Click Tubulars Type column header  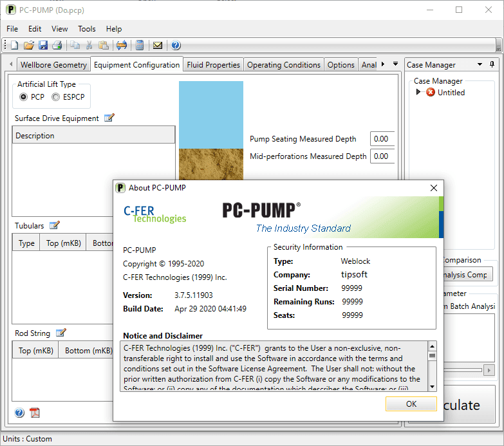coord(26,243)
